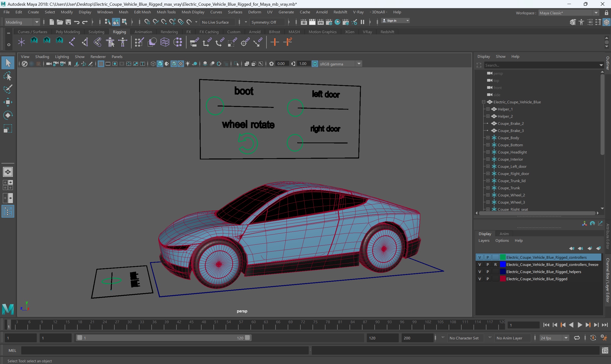The image size is (611, 364).
Task: Toggle wireframe on shaded in viewport
Action: pos(174,64)
